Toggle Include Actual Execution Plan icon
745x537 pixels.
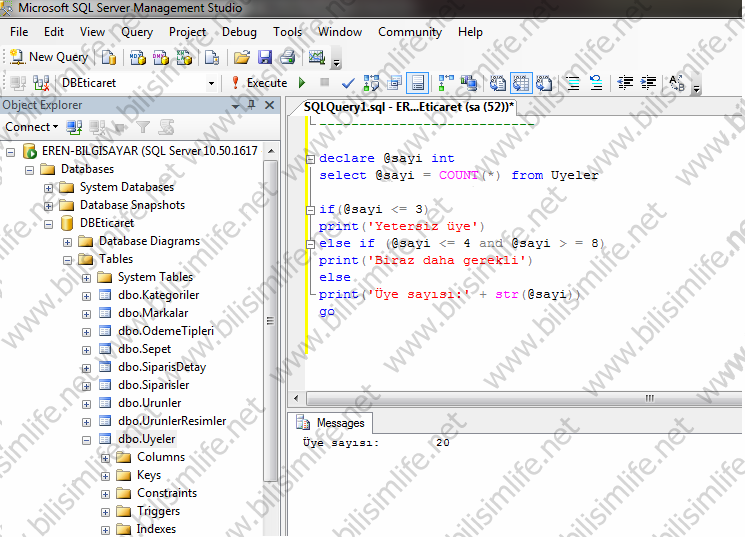tap(446, 83)
